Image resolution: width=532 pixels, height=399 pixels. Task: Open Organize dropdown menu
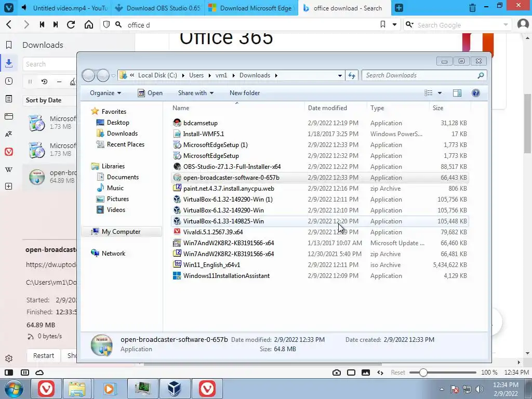click(105, 93)
